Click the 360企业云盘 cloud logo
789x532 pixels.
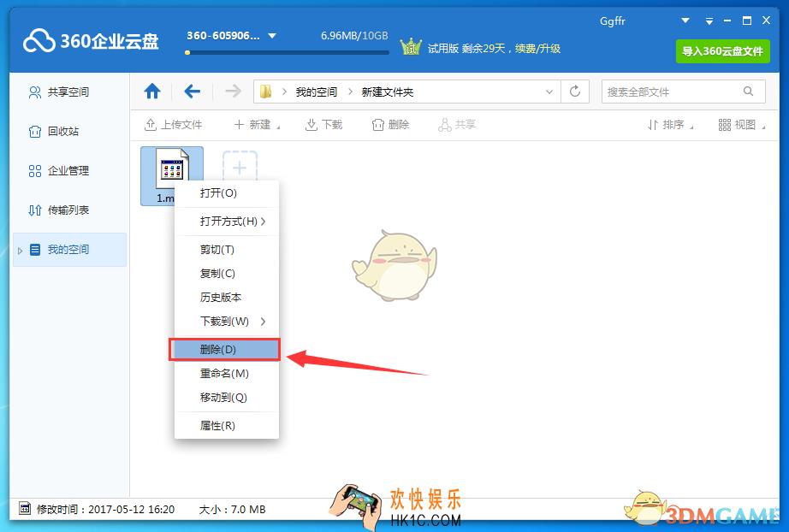(x=39, y=41)
